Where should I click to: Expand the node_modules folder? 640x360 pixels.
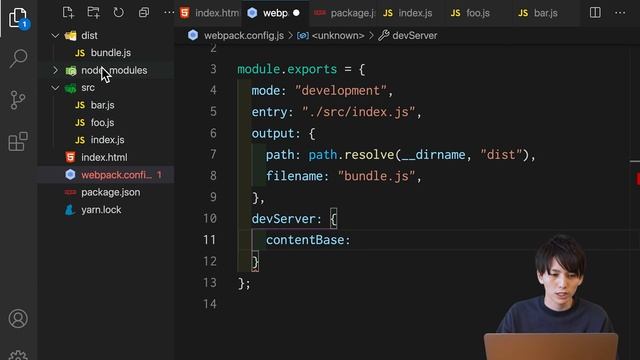coord(55,70)
